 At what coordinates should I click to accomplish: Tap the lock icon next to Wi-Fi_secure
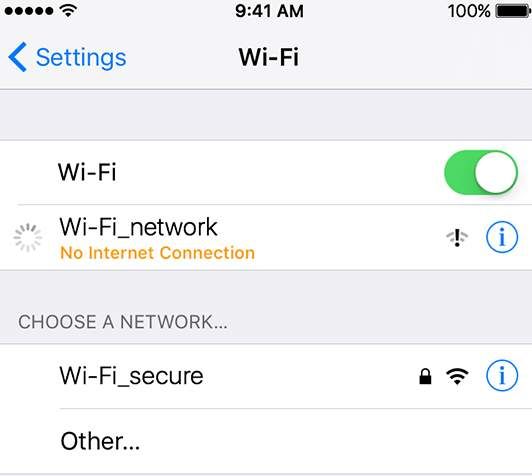(x=425, y=376)
